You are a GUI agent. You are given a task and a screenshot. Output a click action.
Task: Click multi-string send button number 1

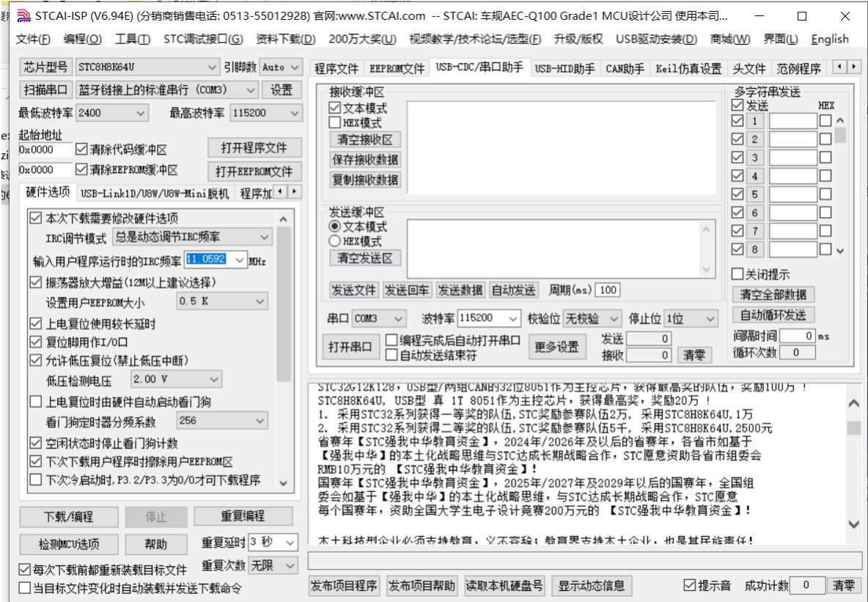point(754,121)
